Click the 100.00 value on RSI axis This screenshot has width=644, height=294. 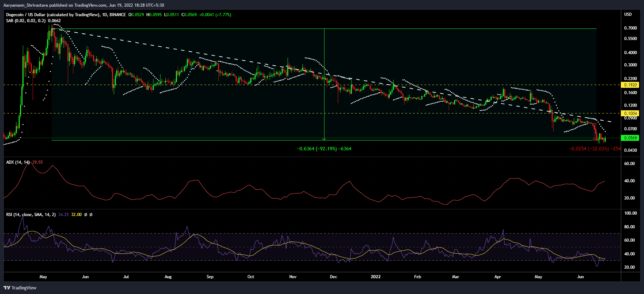631,213
